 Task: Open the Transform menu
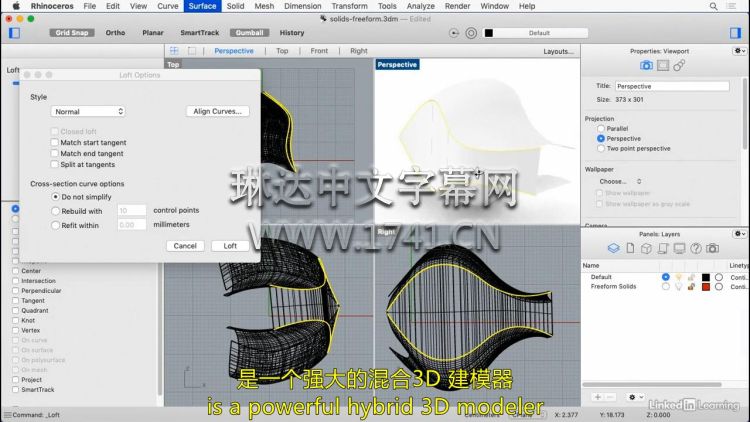click(349, 6)
